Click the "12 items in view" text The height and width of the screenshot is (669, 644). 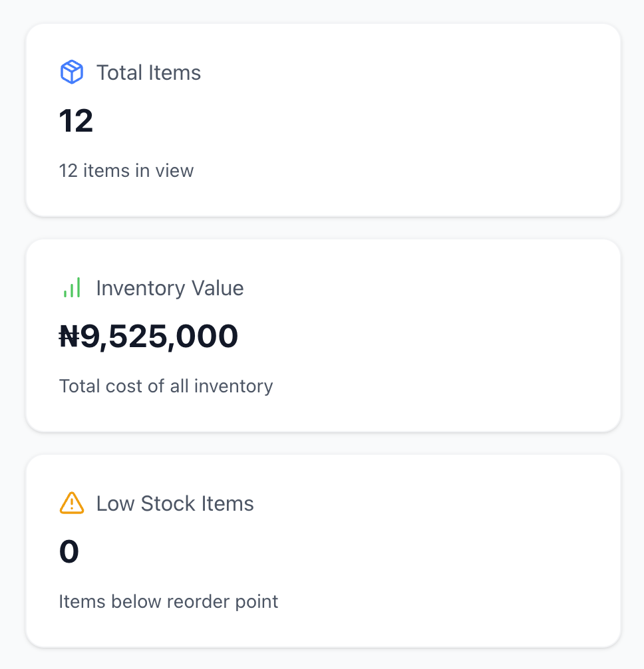click(126, 171)
